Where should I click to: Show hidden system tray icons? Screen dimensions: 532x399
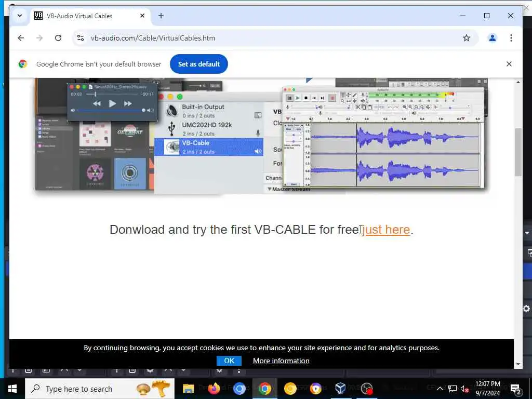[x=440, y=389]
